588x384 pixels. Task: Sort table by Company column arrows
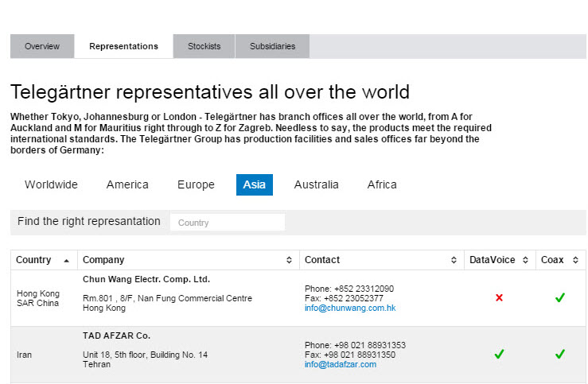click(x=289, y=260)
